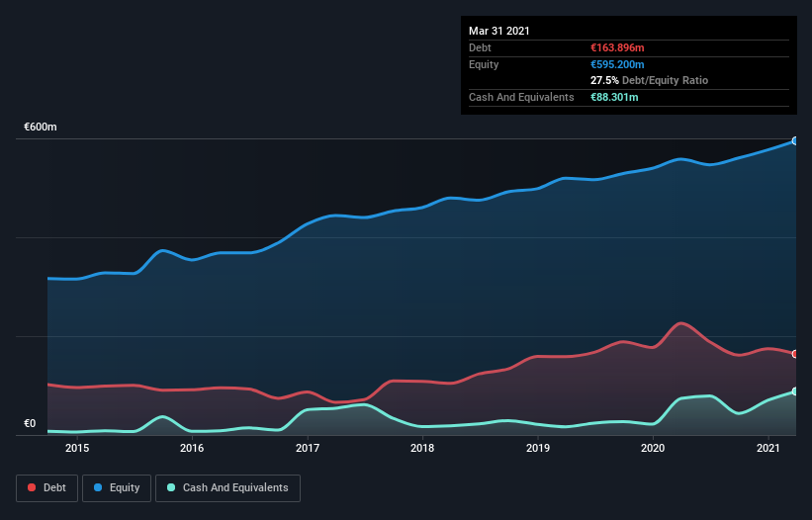This screenshot has height=520, width=812.
Task: Click Cash And Equivalents label in tooltip
Action: [x=521, y=97]
